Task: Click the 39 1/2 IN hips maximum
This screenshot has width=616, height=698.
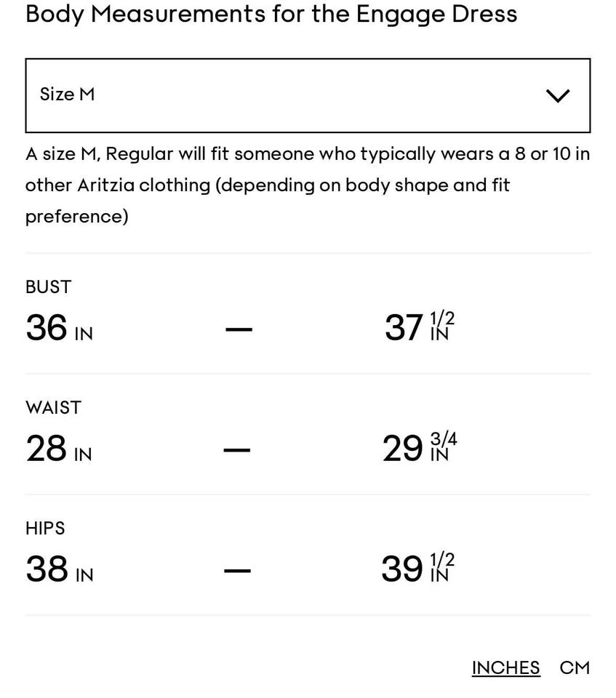Action: click(x=417, y=569)
